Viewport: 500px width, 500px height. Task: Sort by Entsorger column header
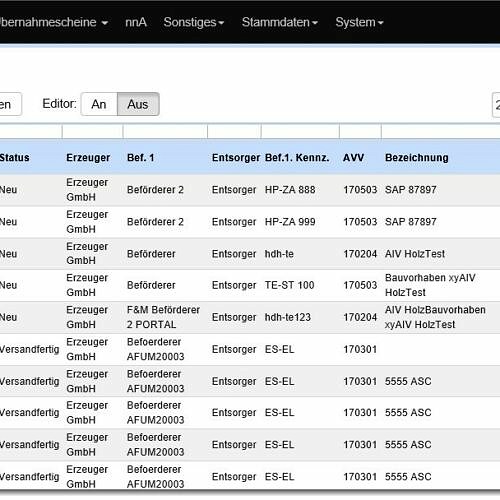click(236, 157)
